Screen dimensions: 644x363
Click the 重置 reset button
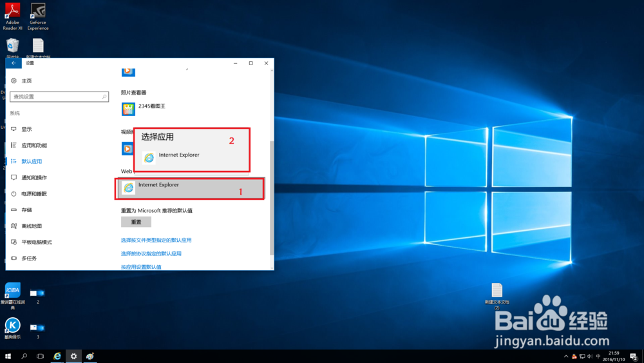point(136,222)
